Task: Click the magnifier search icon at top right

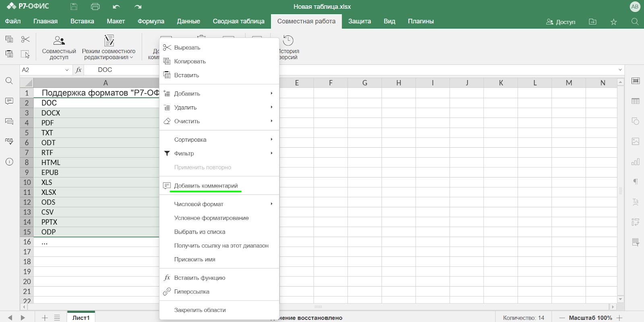Action: (x=635, y=22)
